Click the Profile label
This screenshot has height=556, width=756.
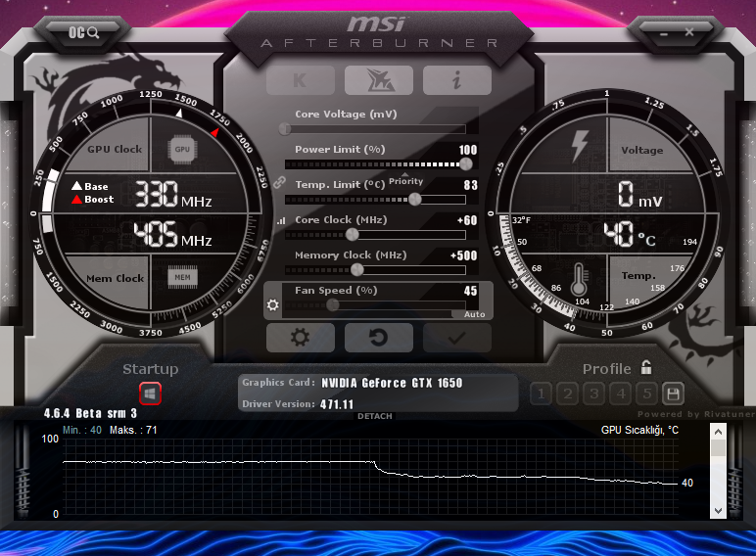pyautogui.click(x=606, y=369)
